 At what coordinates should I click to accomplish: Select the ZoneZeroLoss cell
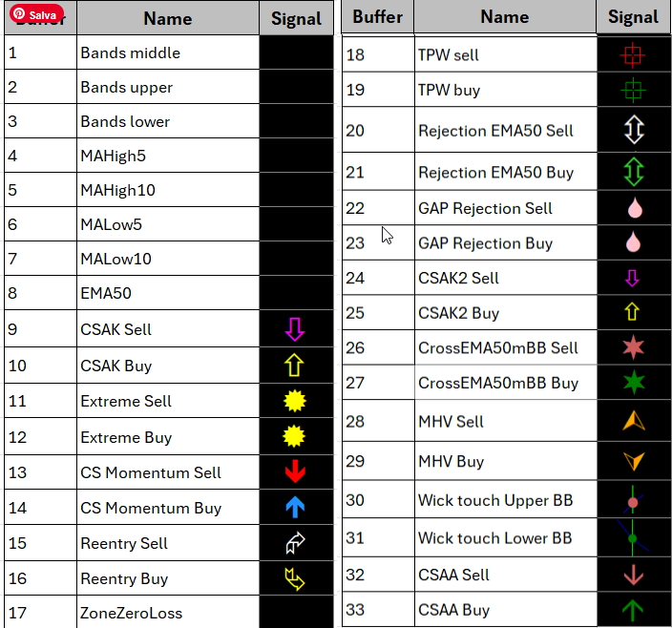pos(168,612)
